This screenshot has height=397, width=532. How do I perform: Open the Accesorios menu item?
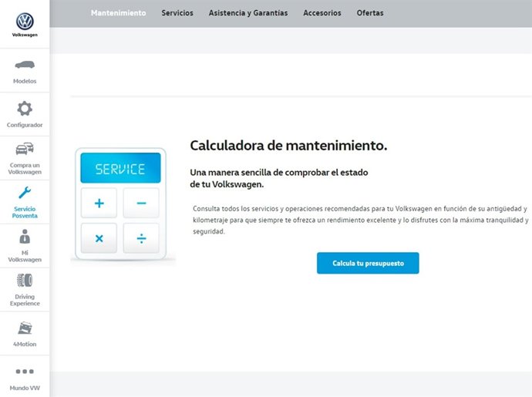pyautogui.click(x=322, y=13)
